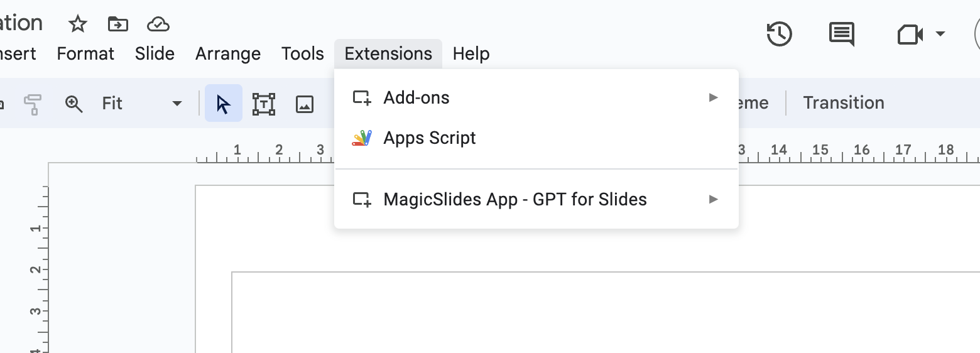
Task: Open the Help menu
Action: tap(471, 54)
